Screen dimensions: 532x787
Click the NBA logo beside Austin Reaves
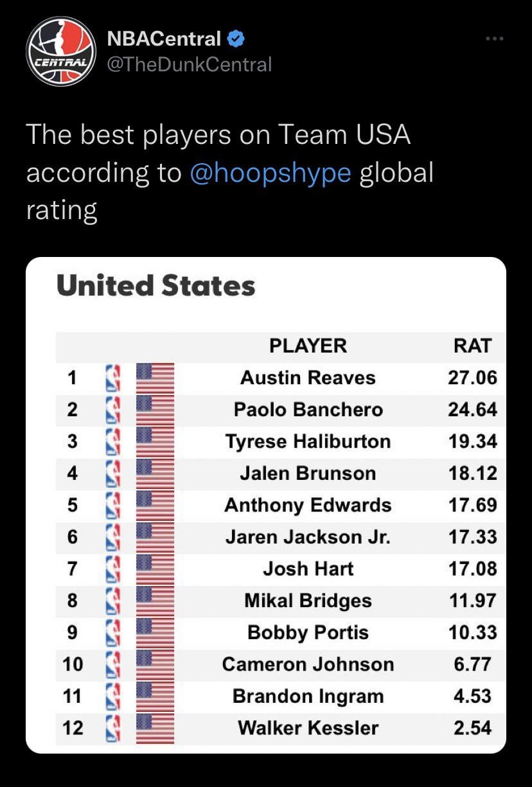click(114, 378)
